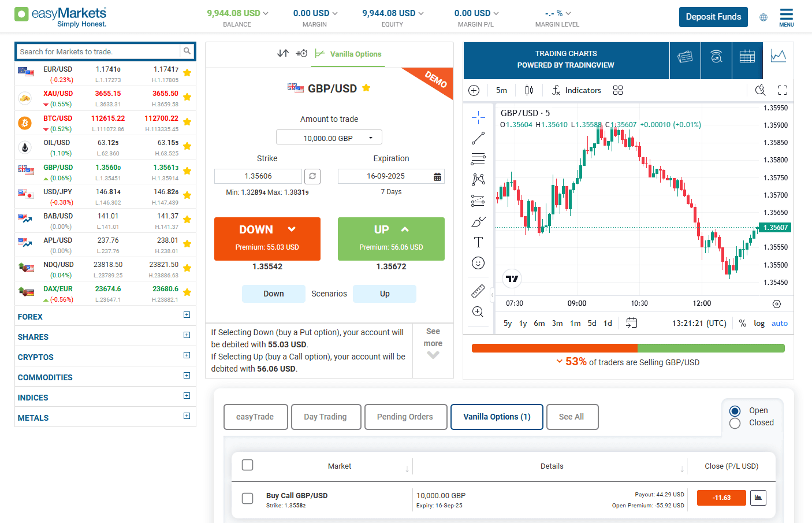Expand the COMMODITIES category
812x523 pixels.
point(187,376)
